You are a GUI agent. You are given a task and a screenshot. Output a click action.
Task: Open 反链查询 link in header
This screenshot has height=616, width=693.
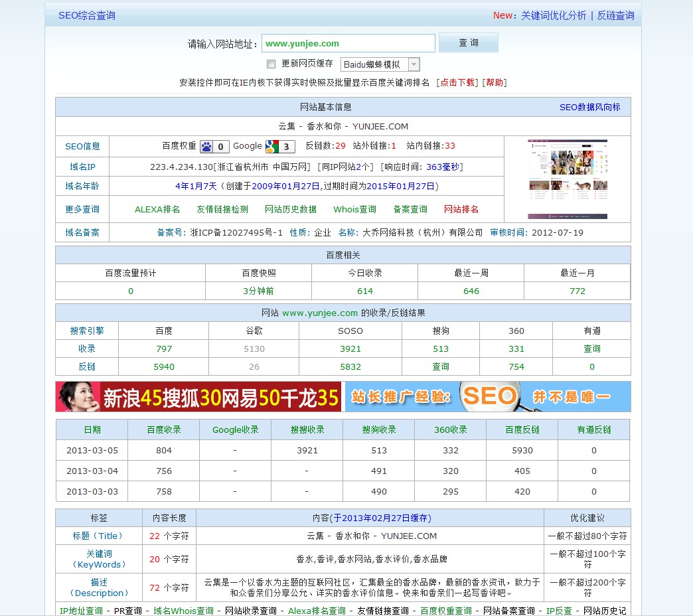[615, 15]
